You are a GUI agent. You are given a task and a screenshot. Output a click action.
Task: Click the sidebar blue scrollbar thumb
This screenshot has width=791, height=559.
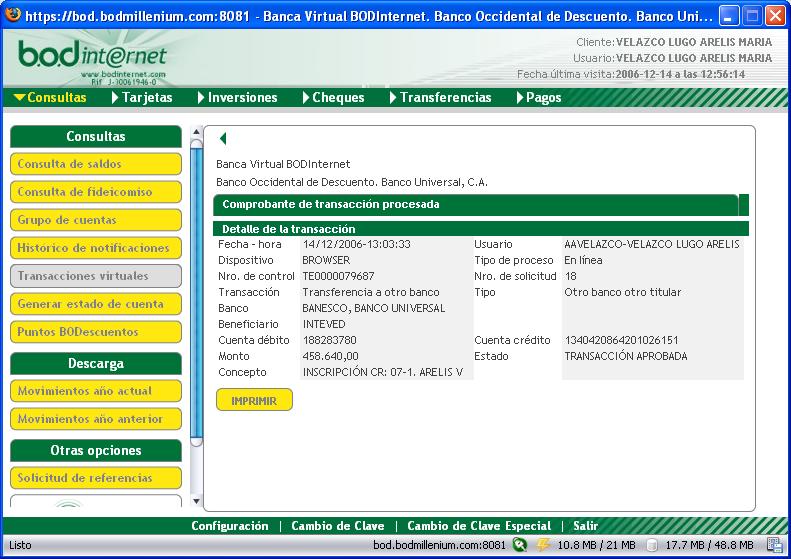click(x=197, y=293)
